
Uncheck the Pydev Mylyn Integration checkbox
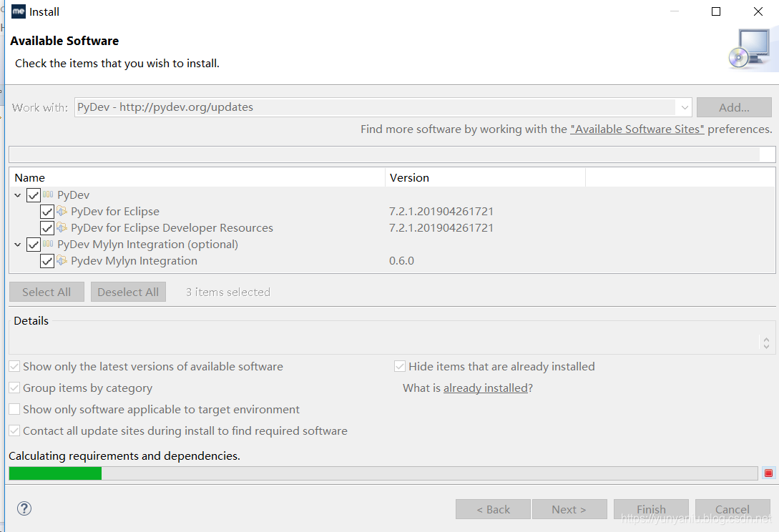click(x=47, y=261)
